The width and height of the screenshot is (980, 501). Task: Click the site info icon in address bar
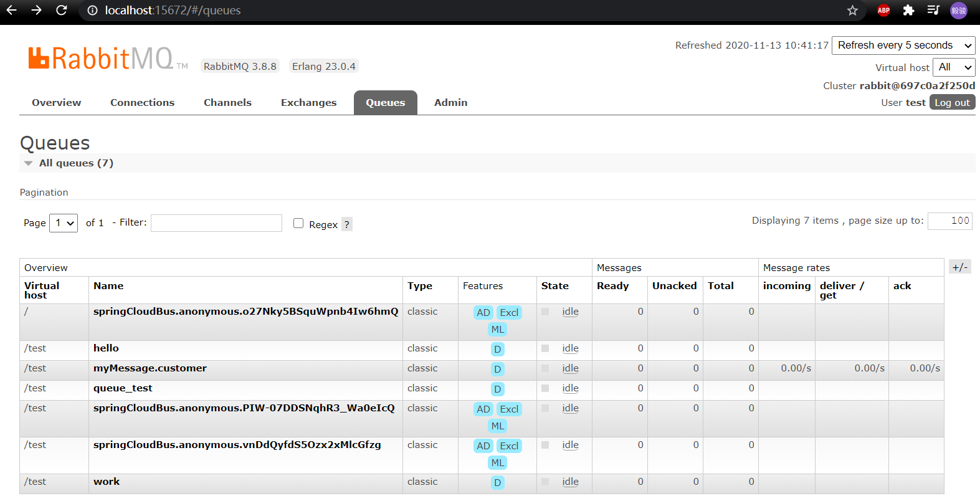click(92, 10)
